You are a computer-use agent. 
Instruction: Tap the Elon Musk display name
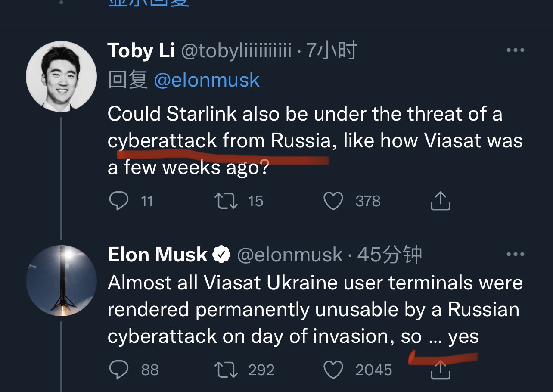[158, 255]
